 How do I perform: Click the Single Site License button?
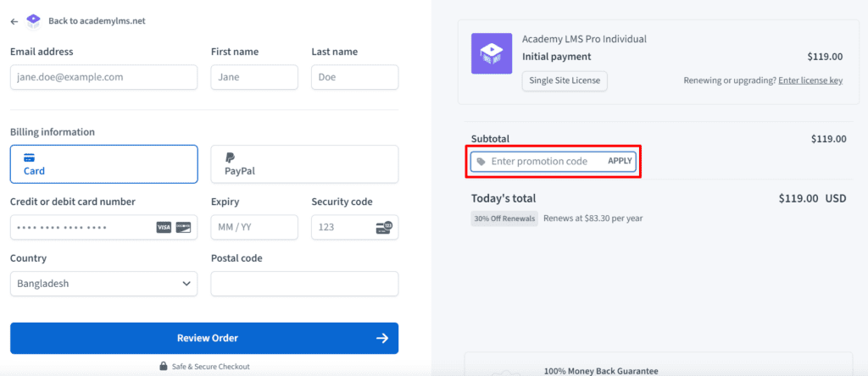pyautogui.click(x=565, y=80)
